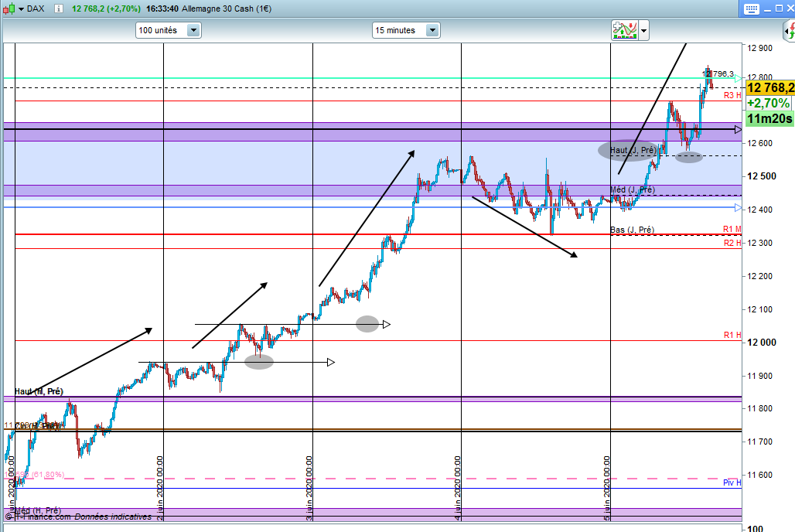Click the candlestick chart style icon
The height and width of the screenshot is (532, 795).
click(9, 9)
